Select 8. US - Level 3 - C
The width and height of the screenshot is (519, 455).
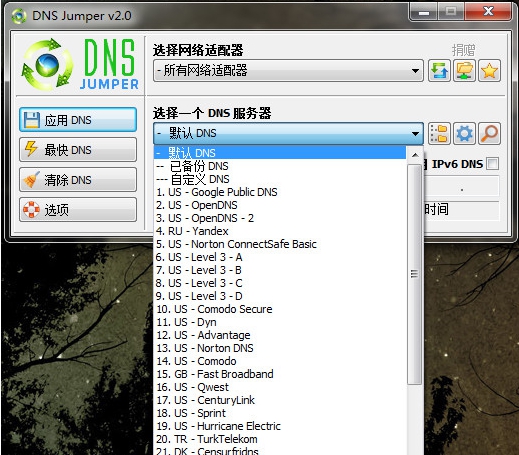coord(280,283)
